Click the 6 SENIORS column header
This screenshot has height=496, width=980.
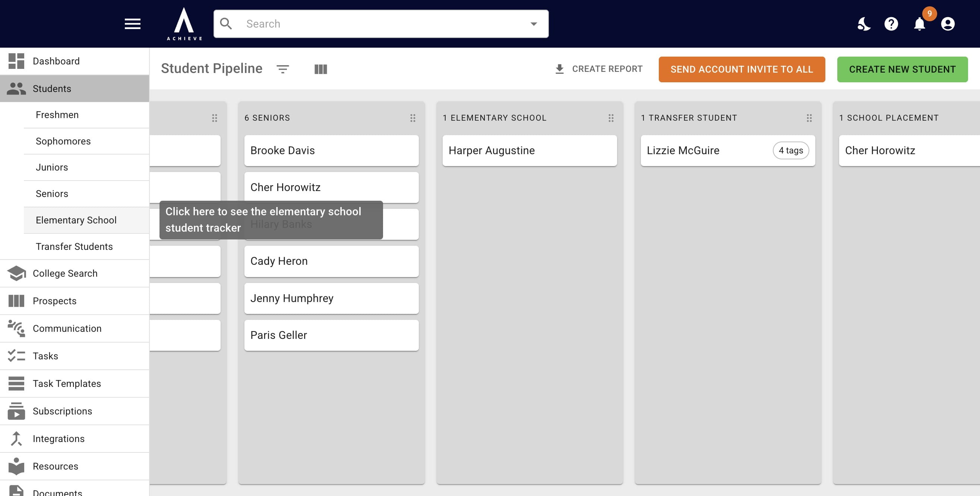(x=267, y=118)
